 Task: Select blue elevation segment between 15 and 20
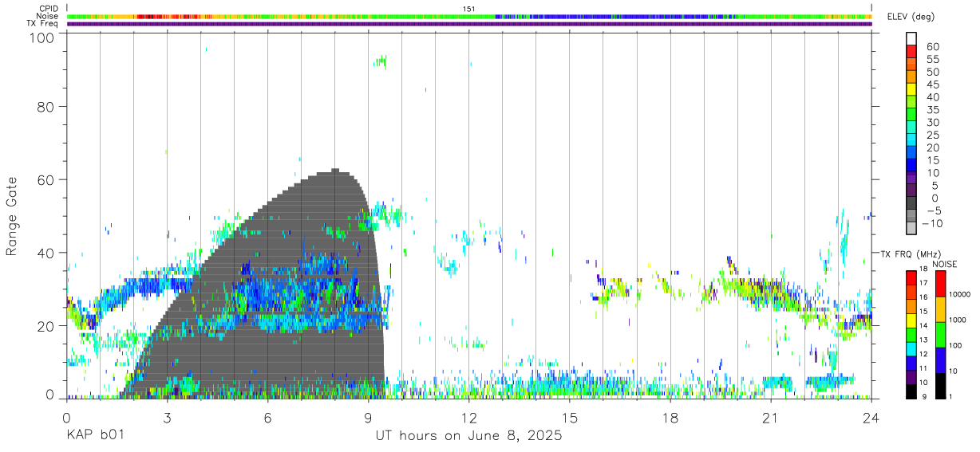pos(911,151)
